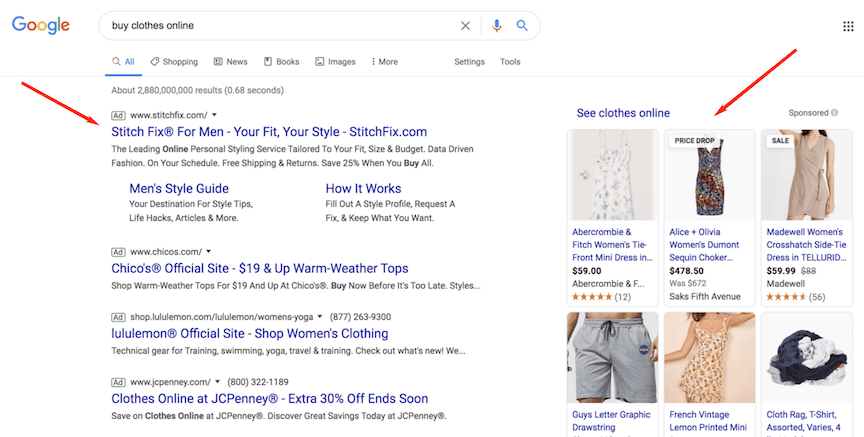Expand dropdown arrow beside www.chicos.com

pos(209,251)
